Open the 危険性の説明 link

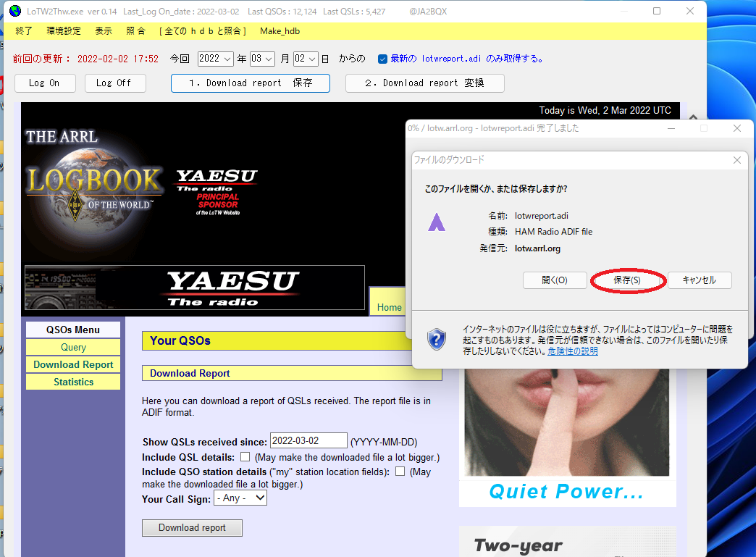tap(572, 351)
